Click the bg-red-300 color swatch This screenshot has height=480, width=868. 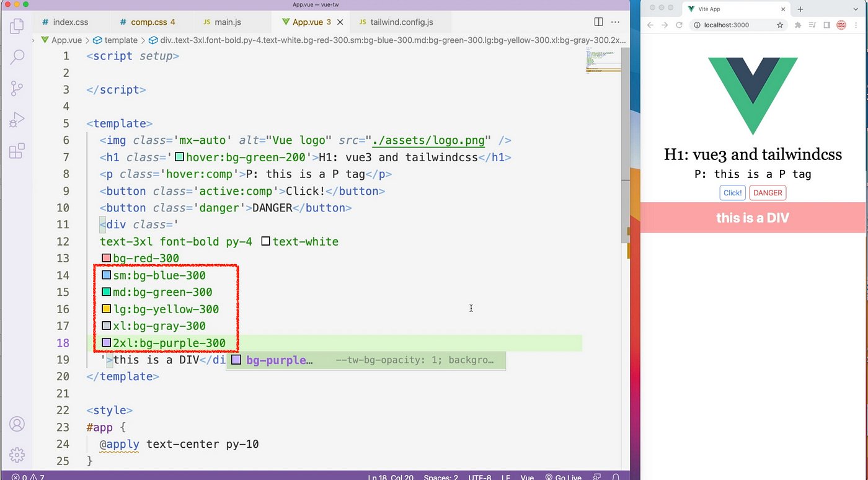106,258
